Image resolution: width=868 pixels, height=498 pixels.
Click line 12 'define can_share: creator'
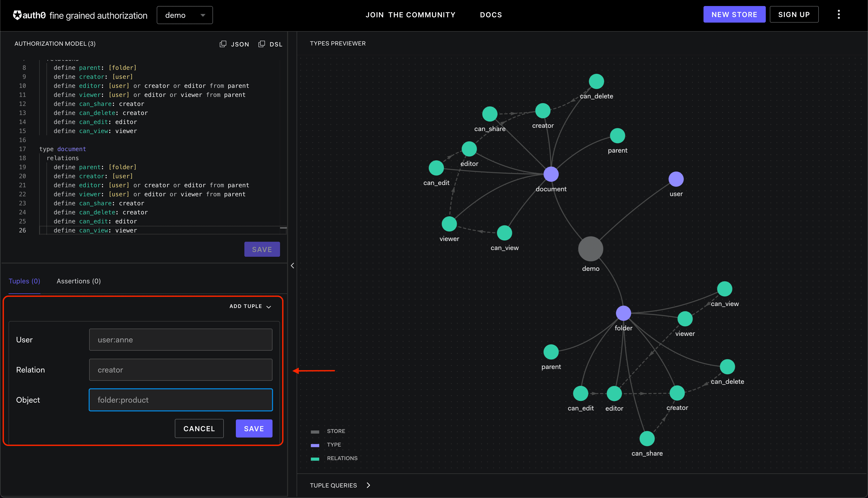pyautogui.click(x=99, y=104)
